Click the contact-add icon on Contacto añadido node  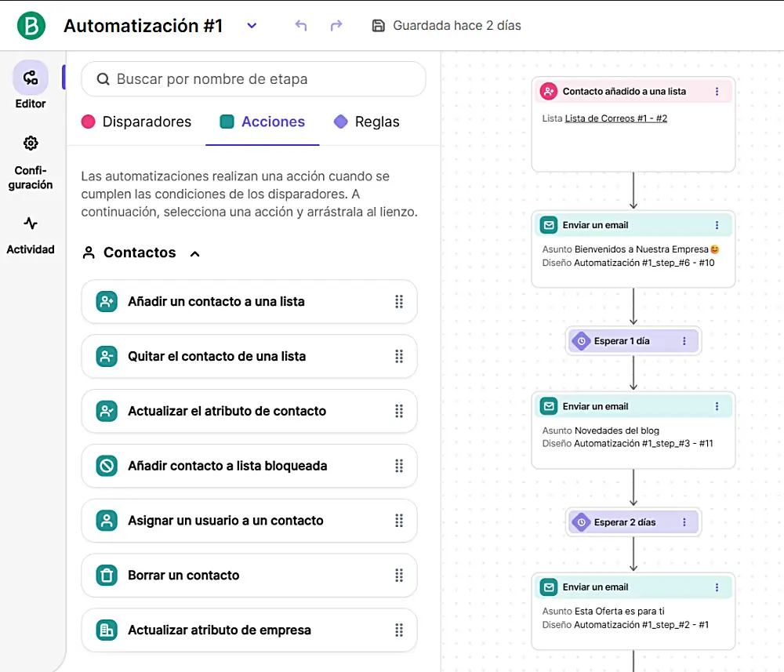(548, 91)
